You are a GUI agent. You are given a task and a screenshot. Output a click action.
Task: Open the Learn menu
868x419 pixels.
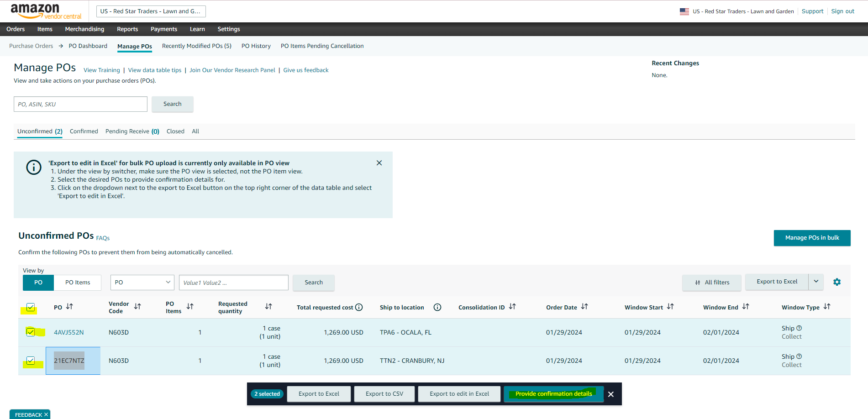(x=197, y=29)
